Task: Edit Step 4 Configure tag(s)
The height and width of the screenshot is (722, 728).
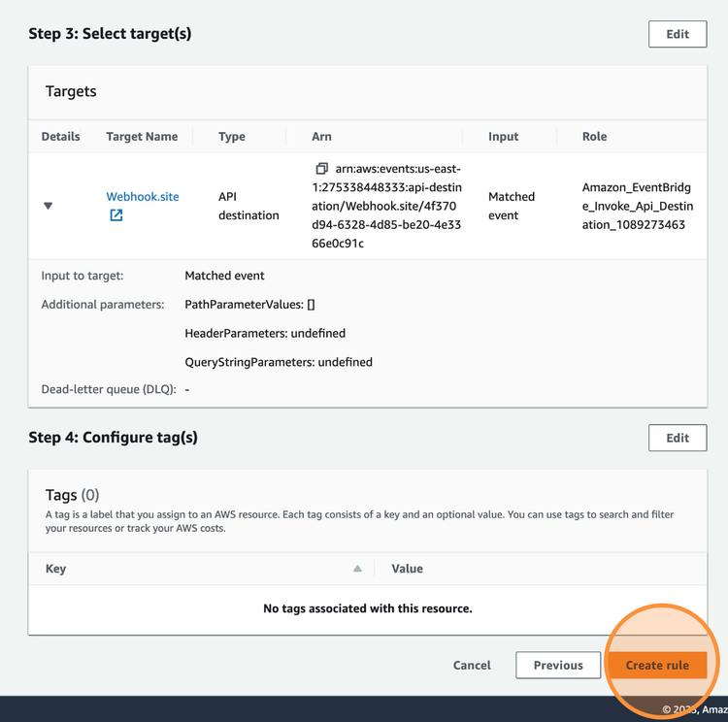Action: (x=677, y=438)
